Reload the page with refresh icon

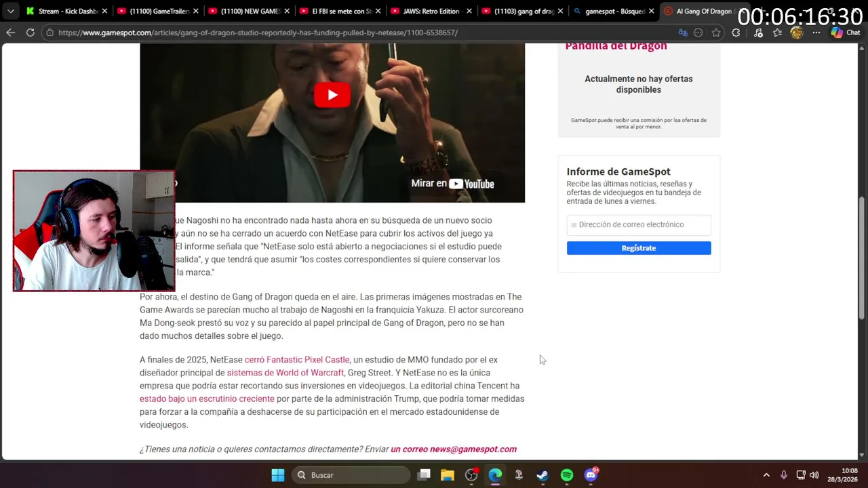[x=30, y=33]
